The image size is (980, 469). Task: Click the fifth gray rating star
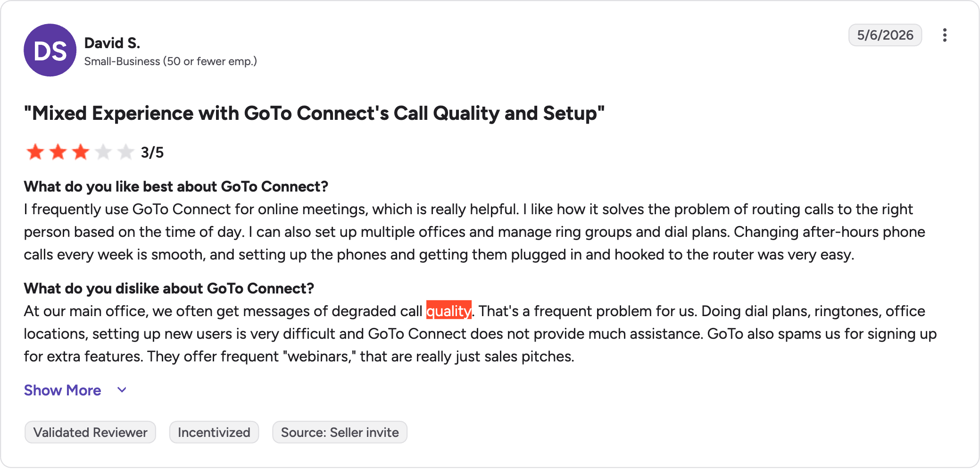126,152
